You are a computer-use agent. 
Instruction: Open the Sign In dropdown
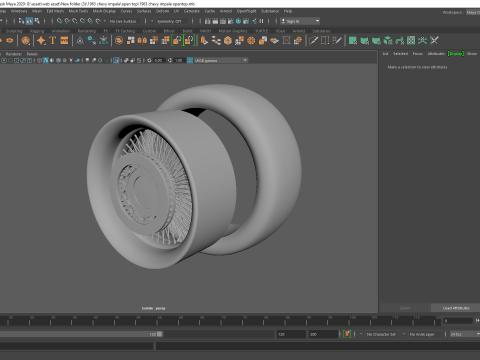pyautogui.click(x=300, y=21)
